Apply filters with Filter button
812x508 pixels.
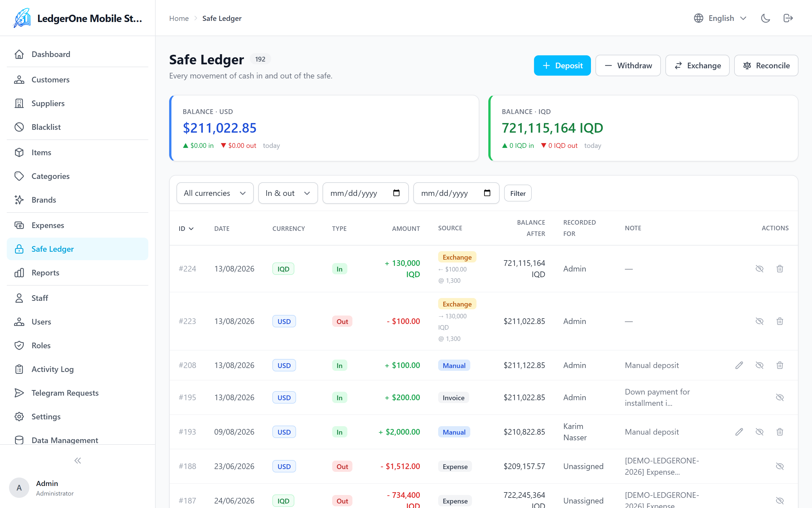(x=518, y=193)
